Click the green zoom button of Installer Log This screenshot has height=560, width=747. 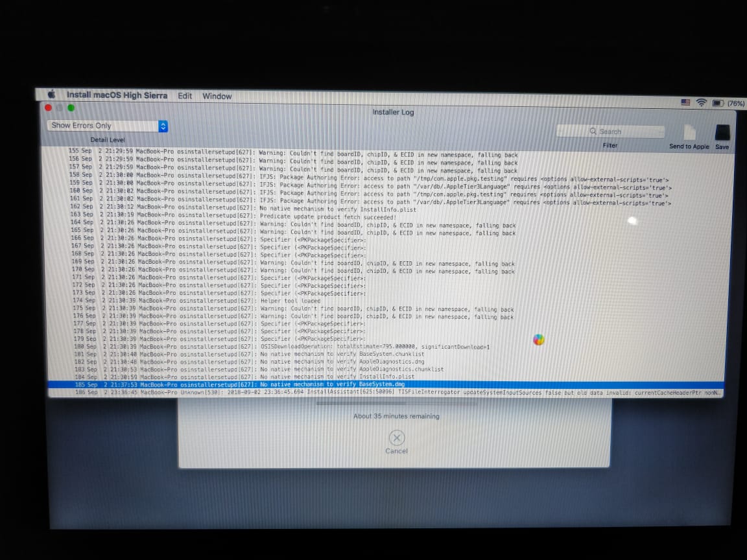click(x=71, y=108)
